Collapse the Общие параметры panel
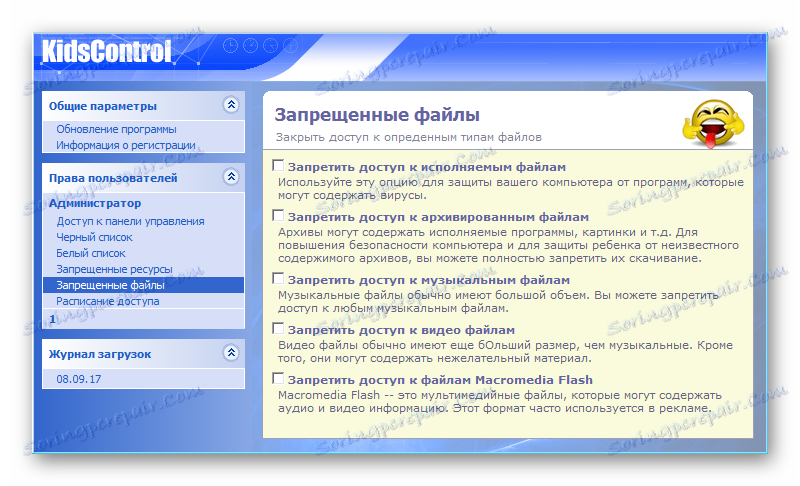 point(231,105)
